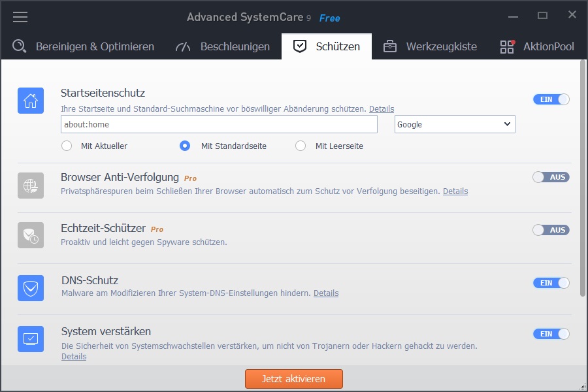
Task: Enable the Browser Anti-Verfolgung toggle
Action: [x=551, y=177]
